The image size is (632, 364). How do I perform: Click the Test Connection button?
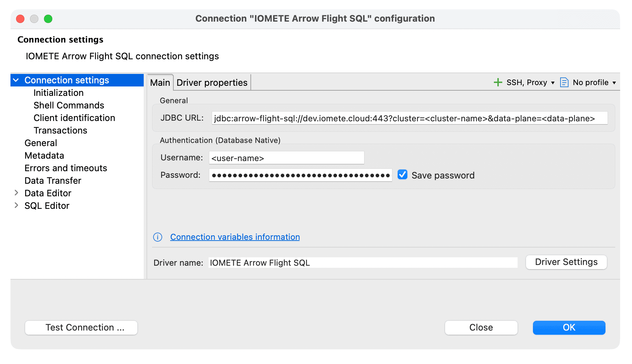[x=81, y=328]
